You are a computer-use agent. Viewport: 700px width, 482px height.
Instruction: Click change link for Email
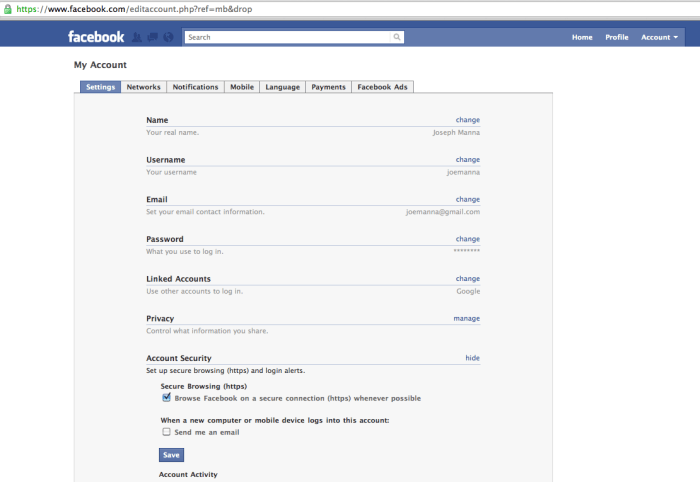pyautogui.click(x=467, y=199)
